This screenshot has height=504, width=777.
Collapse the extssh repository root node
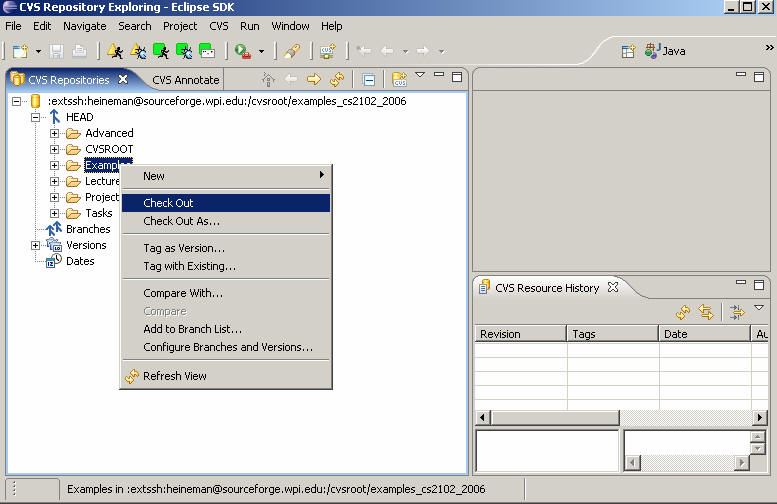tap(16, 101)
